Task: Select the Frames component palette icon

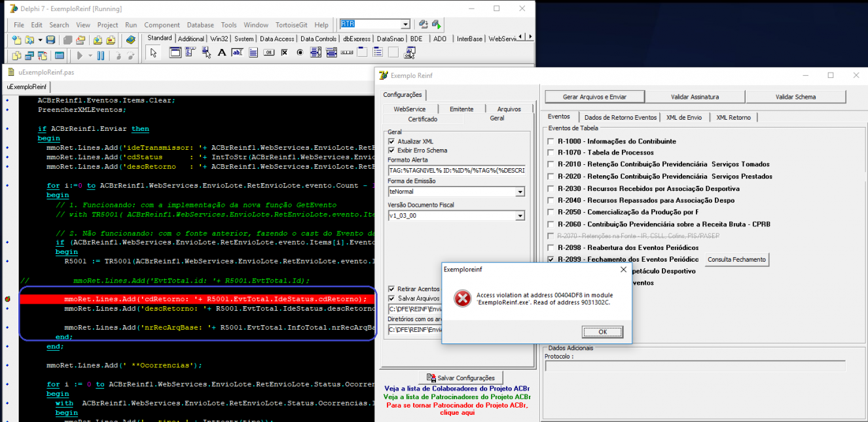Action: point(175,53)
